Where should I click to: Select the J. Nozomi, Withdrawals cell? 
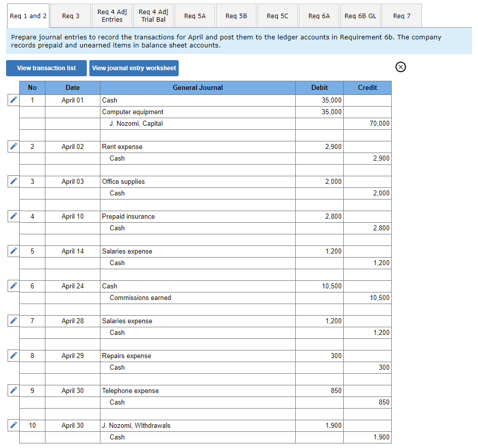[197, 425]
